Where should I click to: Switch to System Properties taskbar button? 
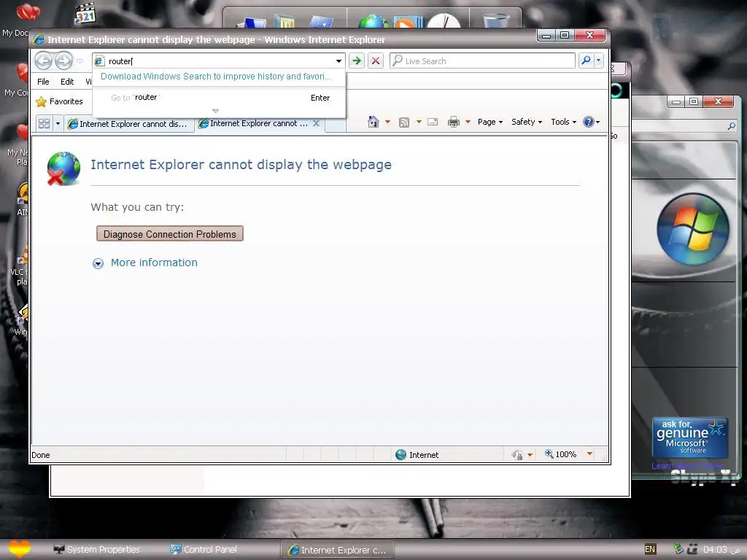click(x=97, y=549)
